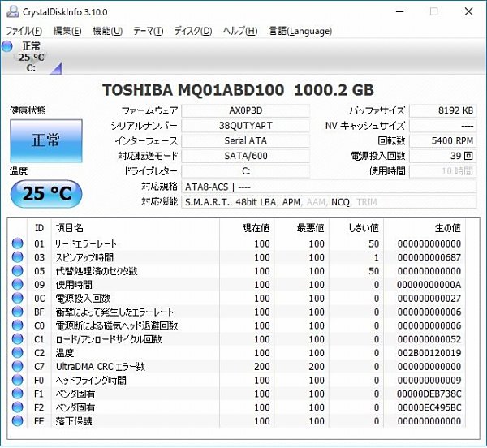Open the ディスク(D) menu
487x448 pixels.
193,31
